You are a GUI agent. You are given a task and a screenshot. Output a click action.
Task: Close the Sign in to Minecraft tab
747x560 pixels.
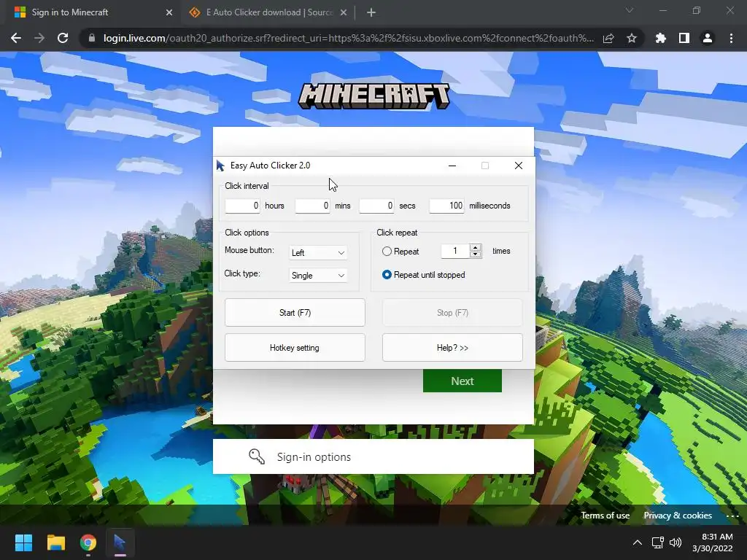tap(169, 12)
